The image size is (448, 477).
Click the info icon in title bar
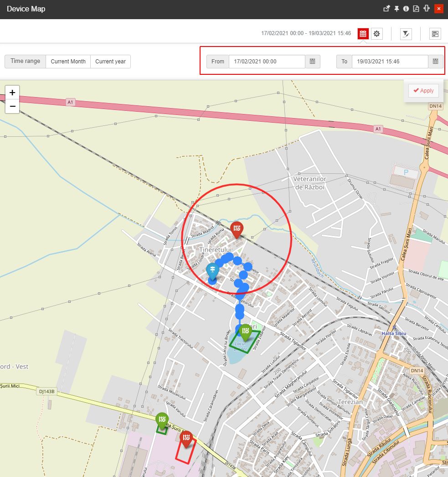(406, 9)
